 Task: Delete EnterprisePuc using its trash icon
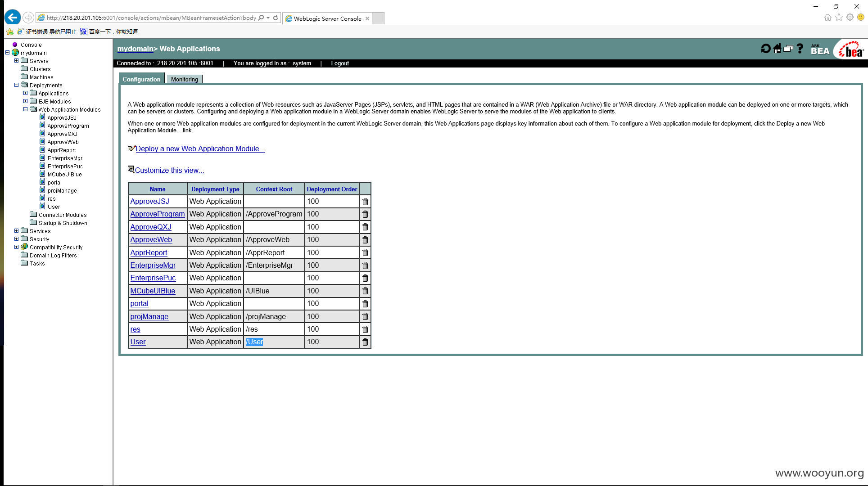click(365, 278)
